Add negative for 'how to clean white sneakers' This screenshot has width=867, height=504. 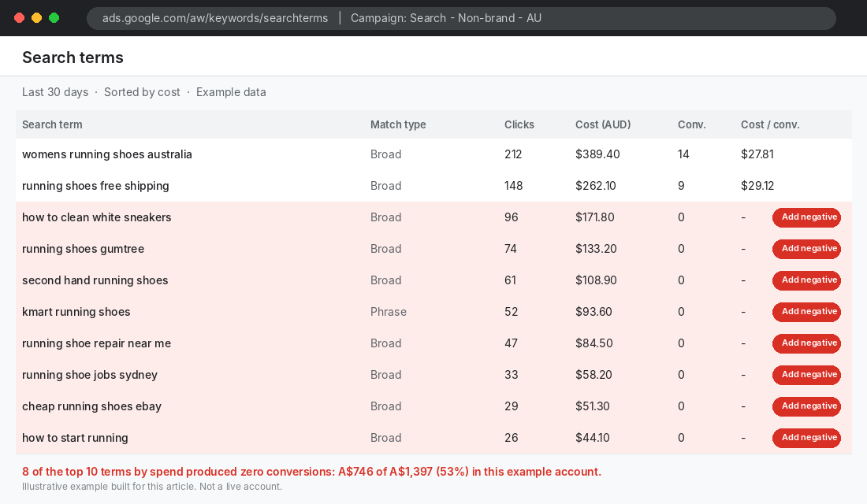(x=806, y=217)
